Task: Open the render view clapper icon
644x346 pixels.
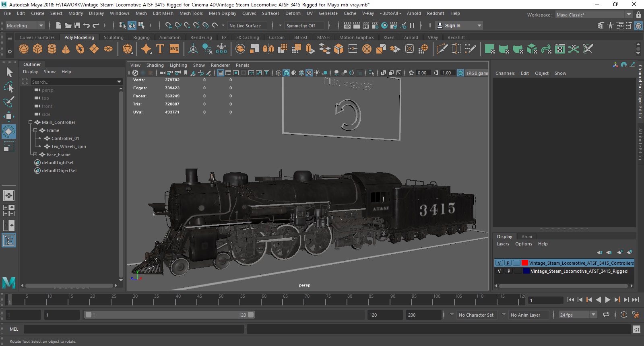Action: 347,25
